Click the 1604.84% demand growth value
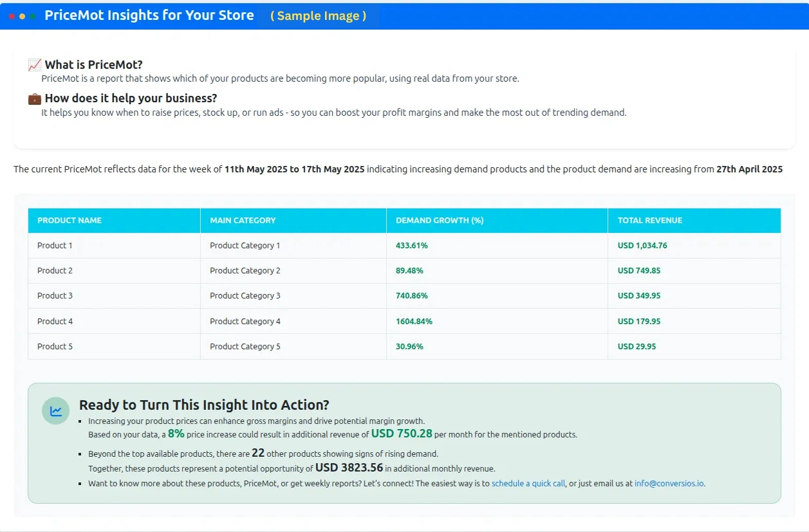The height and width of the screenshot is (532, 809). pos(414,321)
